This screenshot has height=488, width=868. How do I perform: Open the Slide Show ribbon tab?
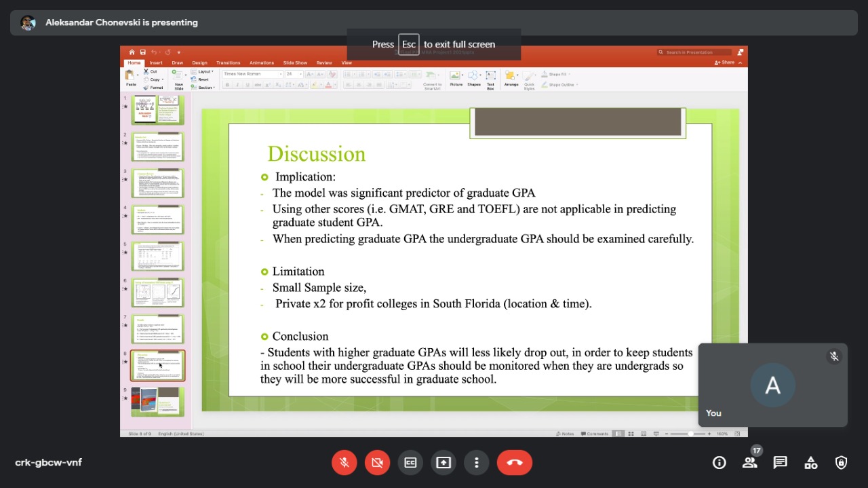click(x=295, y=63)
